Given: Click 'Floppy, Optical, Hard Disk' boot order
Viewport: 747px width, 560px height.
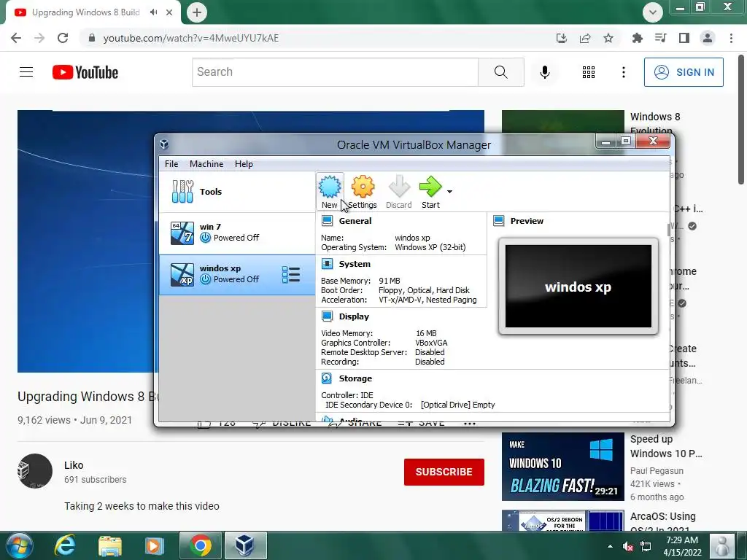Looking at the screenshot, I should coord(424,290).
